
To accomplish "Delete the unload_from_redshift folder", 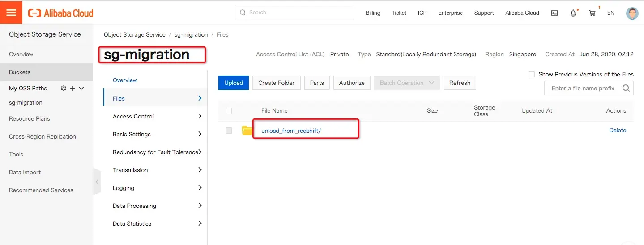I will 618,131.
